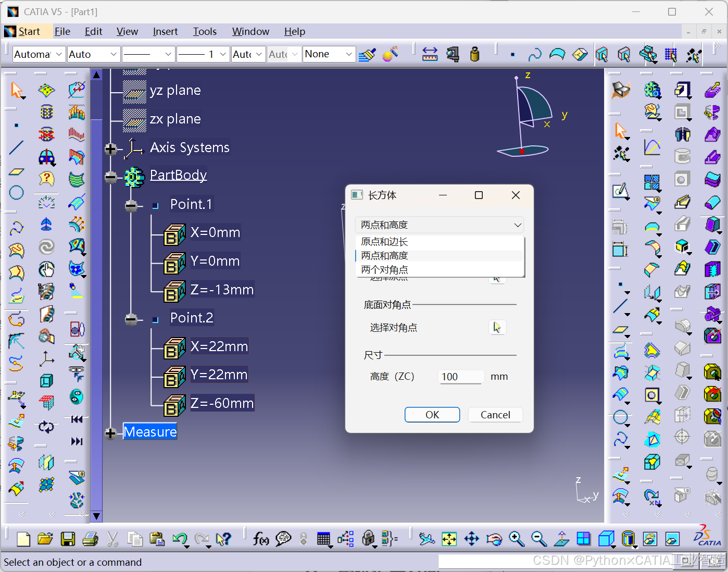Open the Formula f(x) editor
728x572 pixels.
(x=261, y=539)
